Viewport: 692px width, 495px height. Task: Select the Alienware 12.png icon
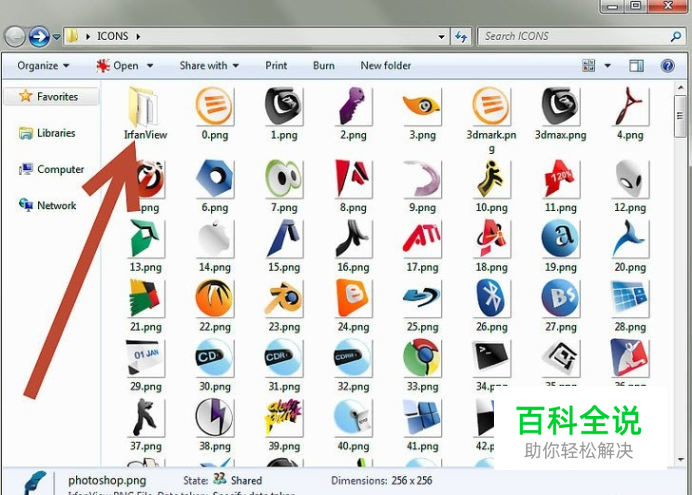pyautogui.click(x=630, y=178)
